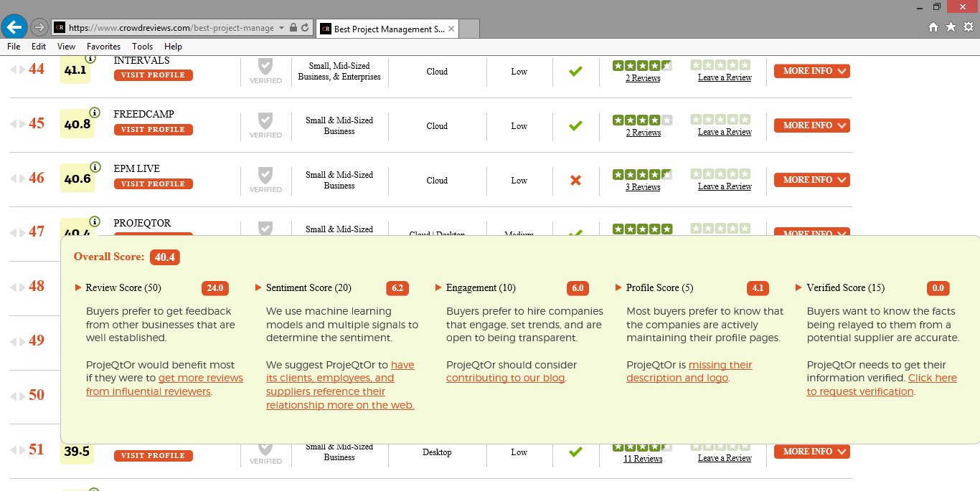
Task: Click the browser Forward arrow button
Action: coord(39,27)
